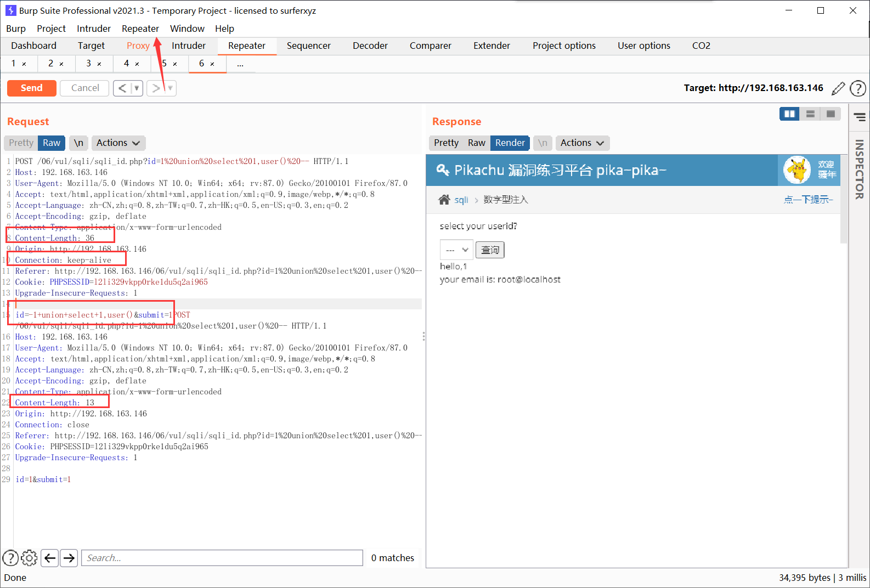Switch to the Extender tab
The image size is (870, 588).
492,46
